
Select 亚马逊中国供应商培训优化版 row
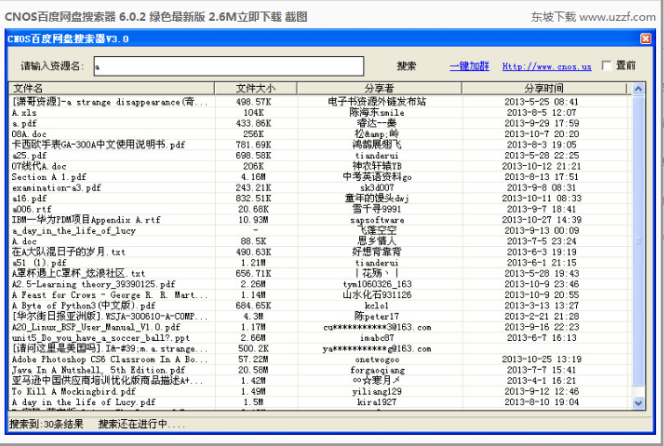318,381
